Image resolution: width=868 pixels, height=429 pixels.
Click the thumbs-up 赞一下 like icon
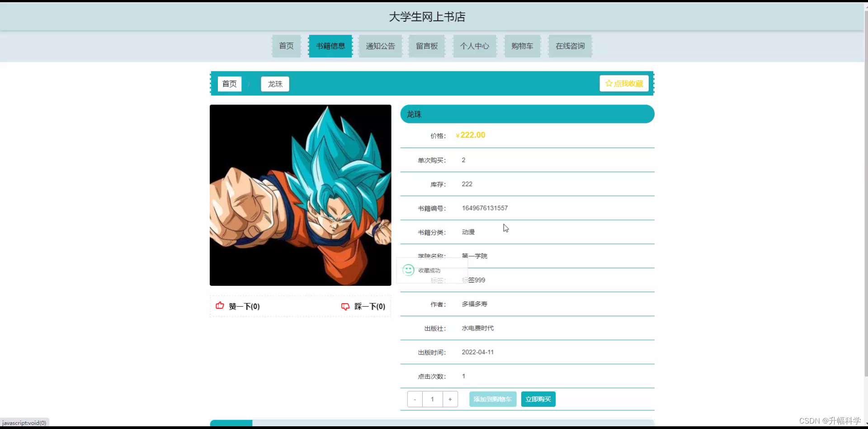(220, 306)
